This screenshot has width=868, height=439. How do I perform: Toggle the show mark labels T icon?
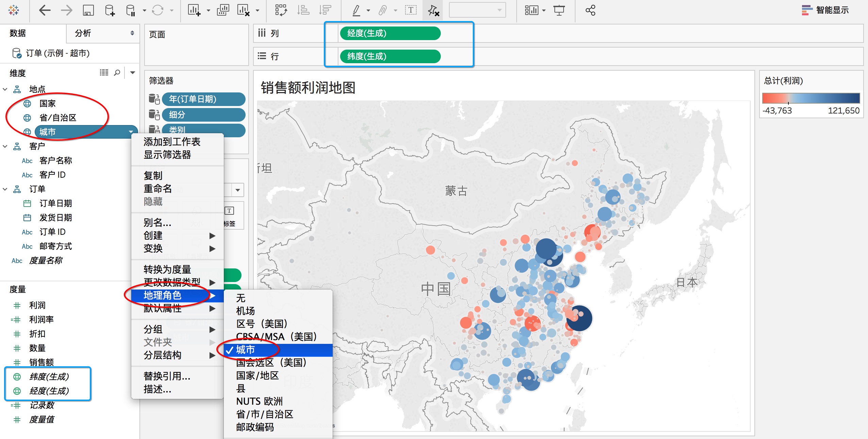click(411, 10)
